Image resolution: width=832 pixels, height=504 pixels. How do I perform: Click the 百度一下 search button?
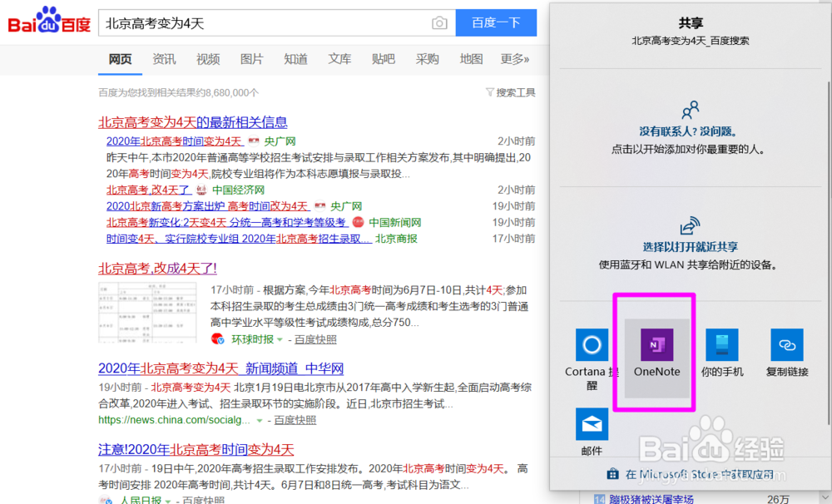coord(496,23)
